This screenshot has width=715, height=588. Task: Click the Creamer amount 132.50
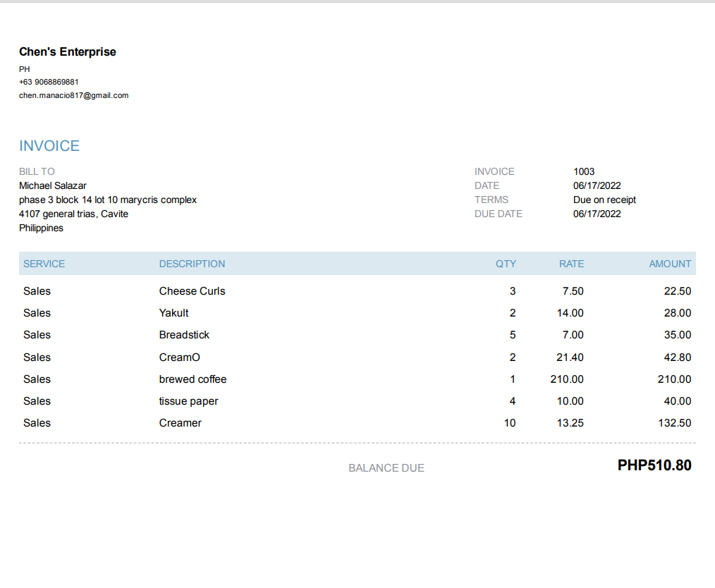pyautogui.click(x=675, y=423)
